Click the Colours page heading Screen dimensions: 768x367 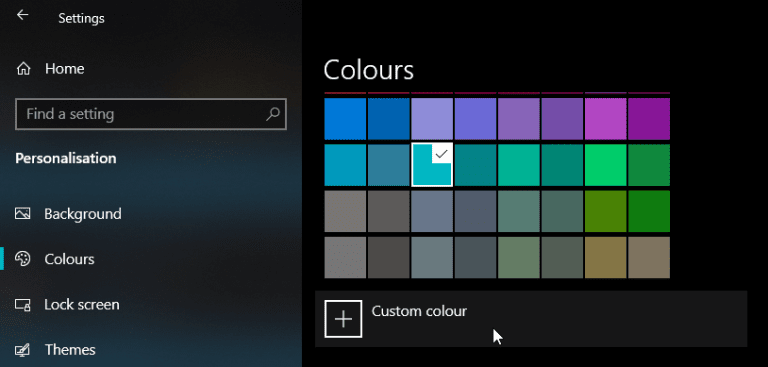(x=368, y=70)
